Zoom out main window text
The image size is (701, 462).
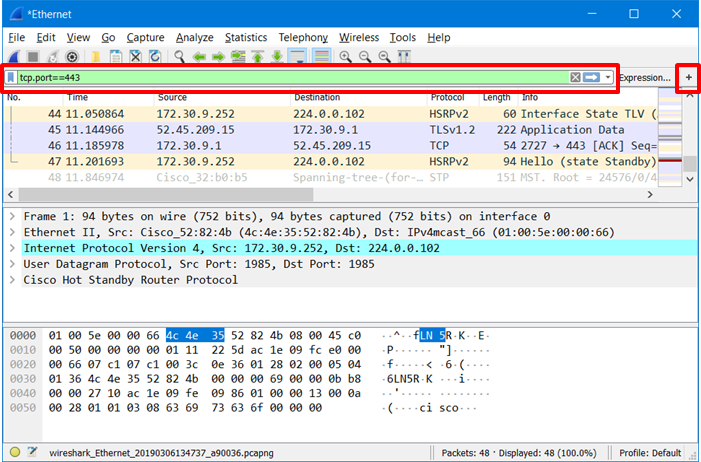point(365,57)
